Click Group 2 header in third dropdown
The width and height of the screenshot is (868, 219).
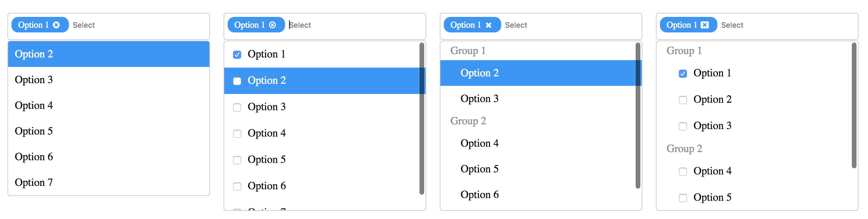click(x=468, y=121)
